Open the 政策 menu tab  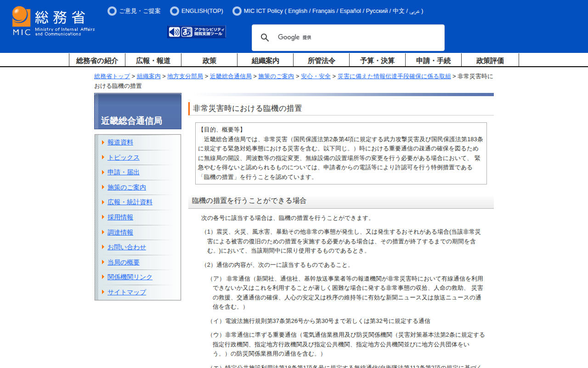209,60
